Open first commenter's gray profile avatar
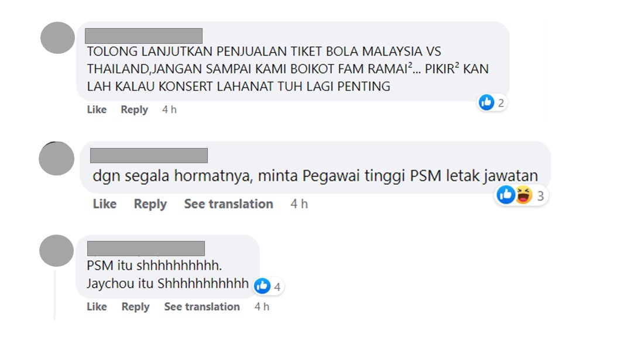 pos(57,38)
